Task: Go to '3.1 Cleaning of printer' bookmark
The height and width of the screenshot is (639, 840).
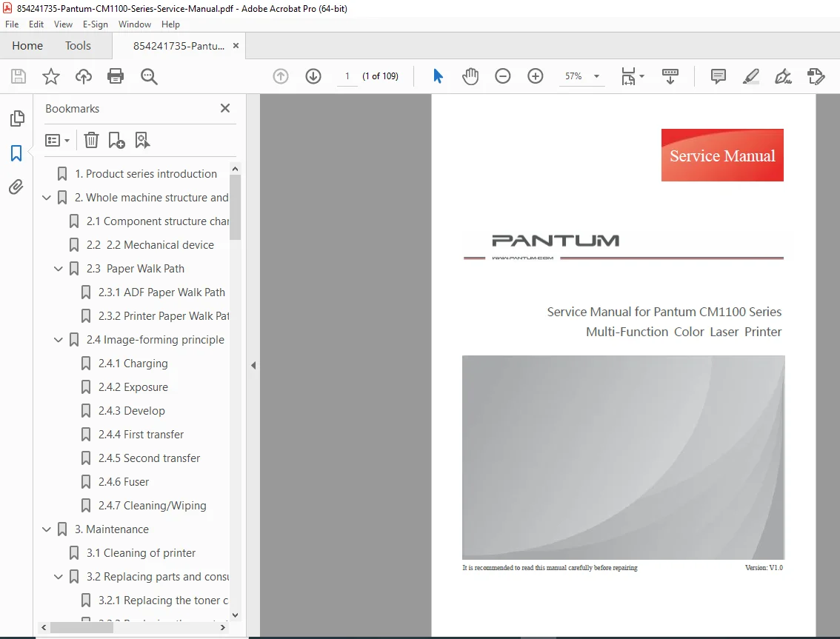Action: click(x=141, y=553)
